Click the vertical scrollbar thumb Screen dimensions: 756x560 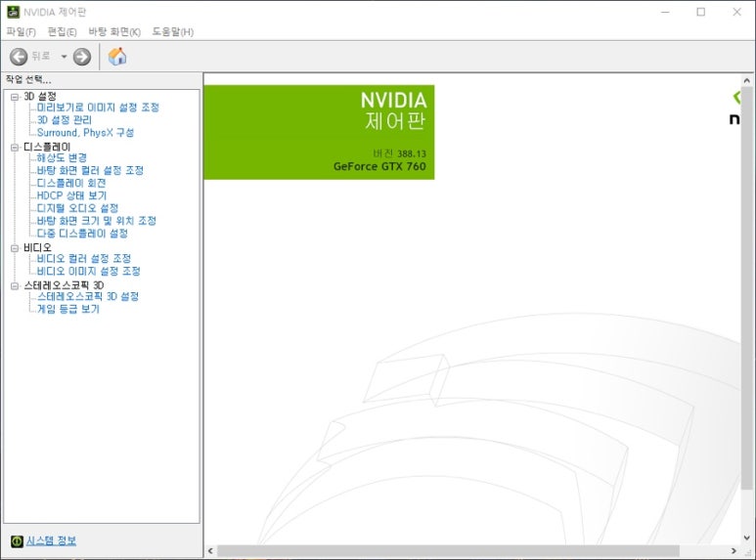[746, 288]
